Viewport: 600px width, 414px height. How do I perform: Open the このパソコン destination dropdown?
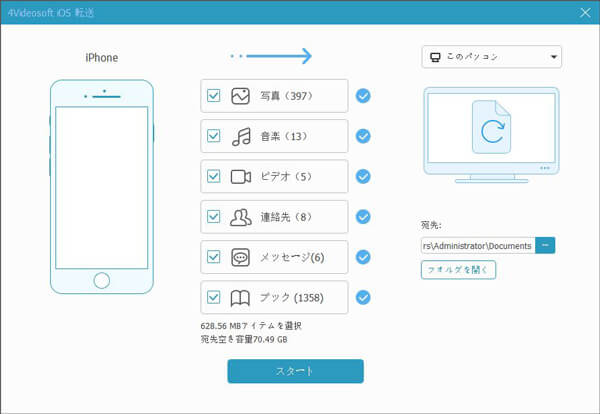491,57
